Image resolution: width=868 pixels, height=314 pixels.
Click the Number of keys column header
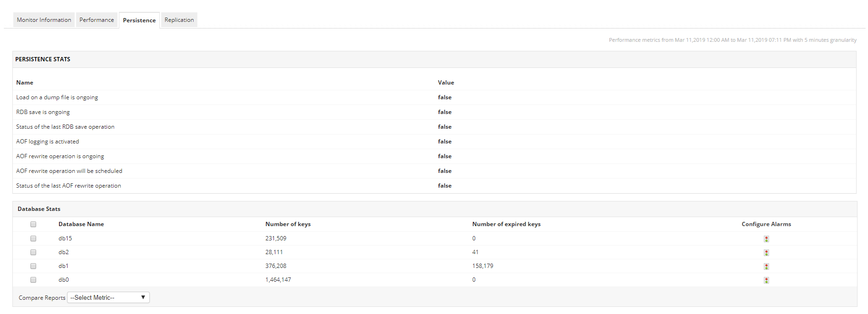tap(288, 224)
